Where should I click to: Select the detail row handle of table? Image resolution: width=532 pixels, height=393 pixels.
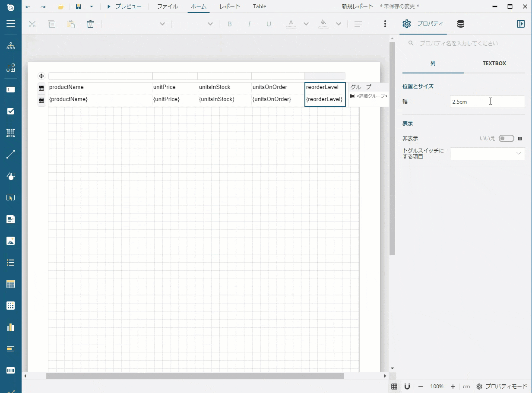[x=41, y=100]
